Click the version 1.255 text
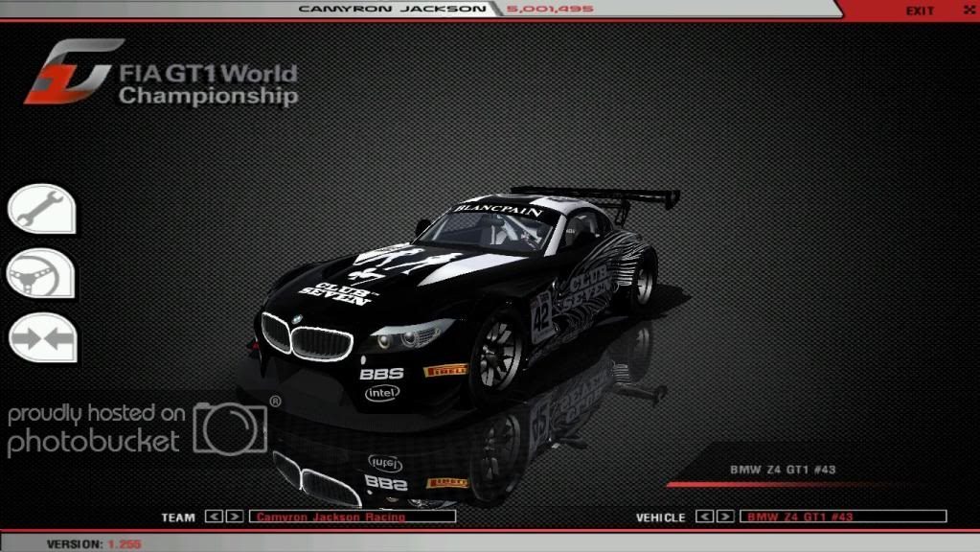Viewport: 980px width, 552px height. 94,544
